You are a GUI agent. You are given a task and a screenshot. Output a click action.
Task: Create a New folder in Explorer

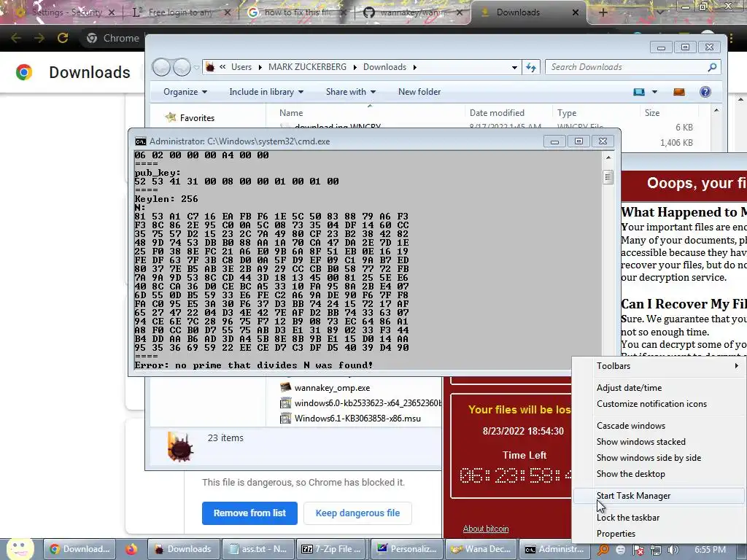tap(419, 92)
